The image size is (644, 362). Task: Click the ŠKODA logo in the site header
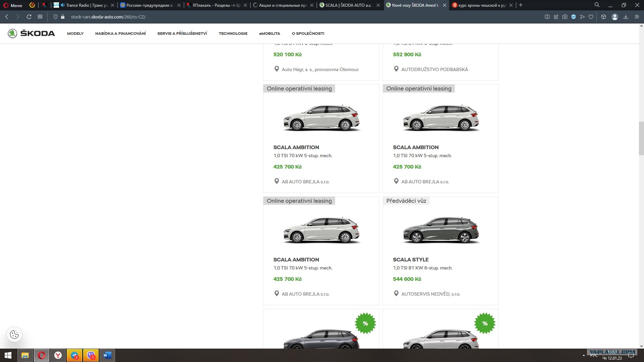click(x=31, y=33)
